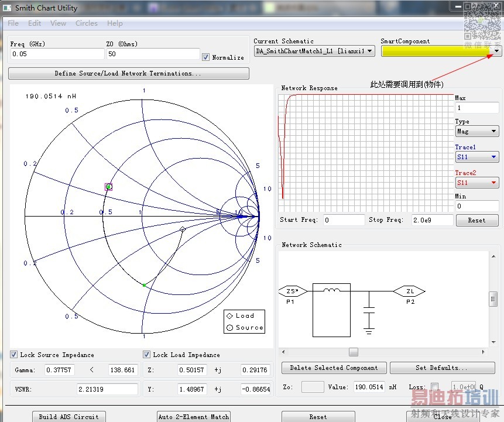
Task: Click the Smith Chart Utility title bar icon
Action: click(7, 8)
